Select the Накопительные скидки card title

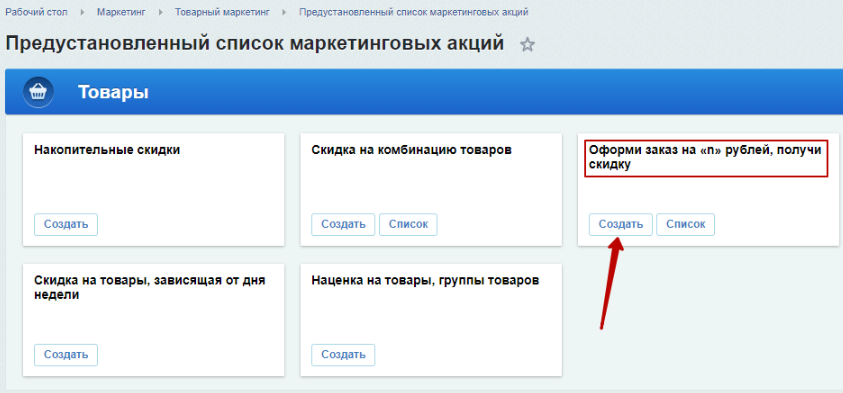point(107,150)
